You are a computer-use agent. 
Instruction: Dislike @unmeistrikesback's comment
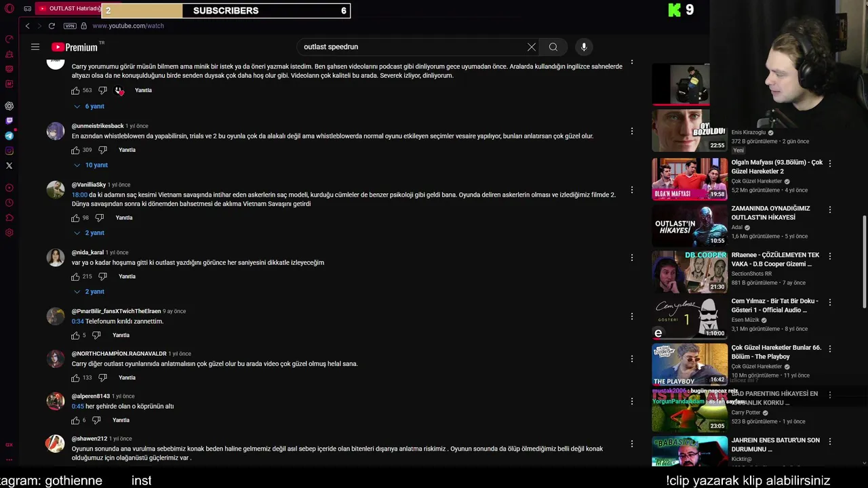(102, 150)
